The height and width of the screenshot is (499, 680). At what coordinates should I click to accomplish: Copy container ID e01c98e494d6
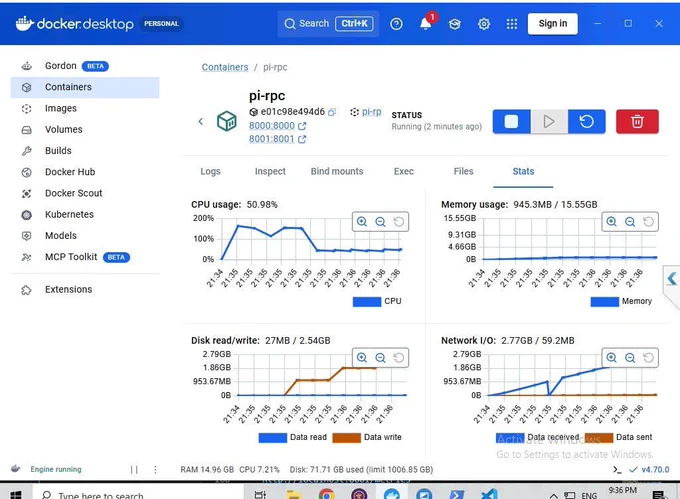[332, 112]
